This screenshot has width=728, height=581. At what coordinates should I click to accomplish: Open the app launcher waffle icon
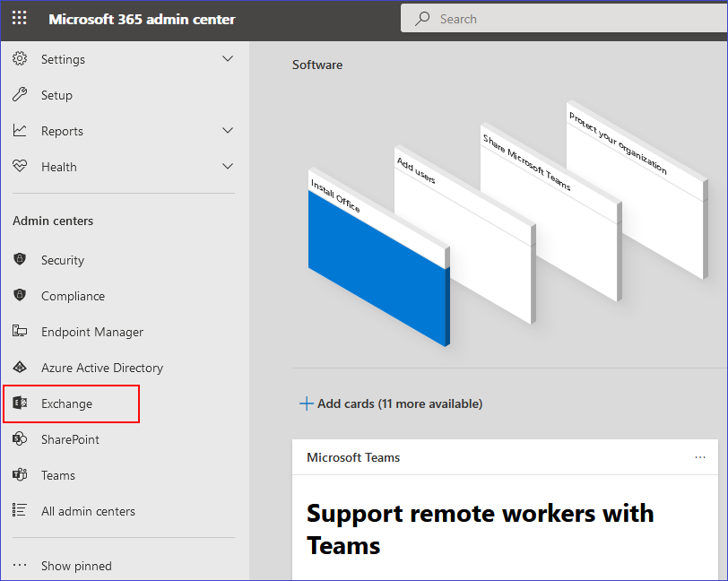coord(20,19)
